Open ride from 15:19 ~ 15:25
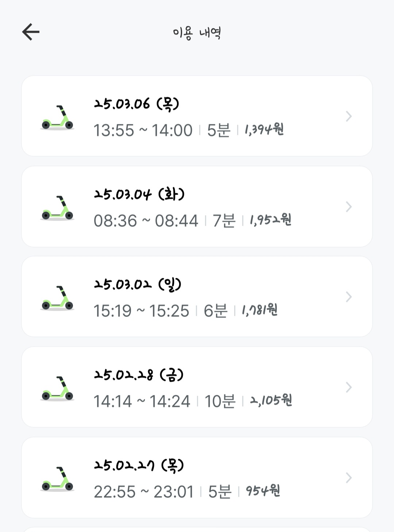The image size is (394, 532). coord(141,311)
